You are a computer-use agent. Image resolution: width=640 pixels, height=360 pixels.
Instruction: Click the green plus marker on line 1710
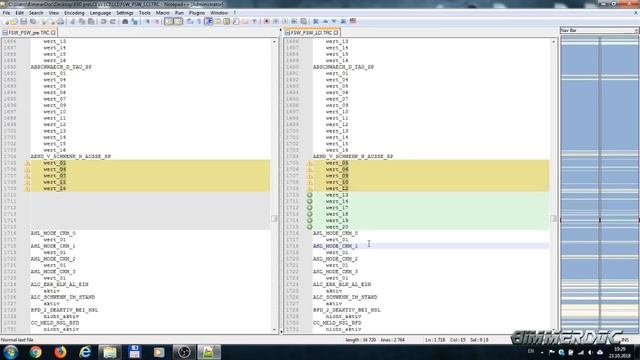pyautogui.click(x=310, y=195)
